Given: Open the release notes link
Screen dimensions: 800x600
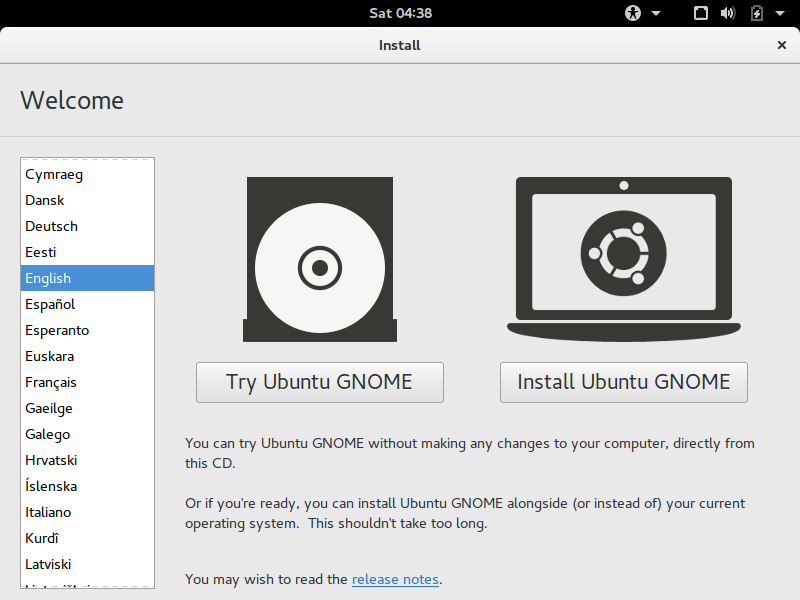Looking at the screenshot, I should pos(395,579).
